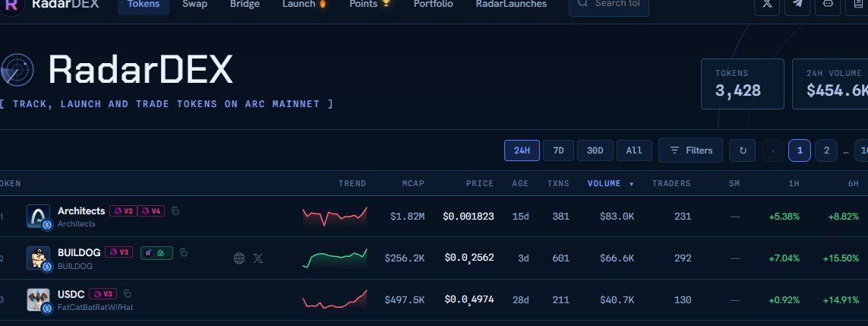Open the Telegram link in header
This screenshot has height=326, width=868.
tap(797, 5)
